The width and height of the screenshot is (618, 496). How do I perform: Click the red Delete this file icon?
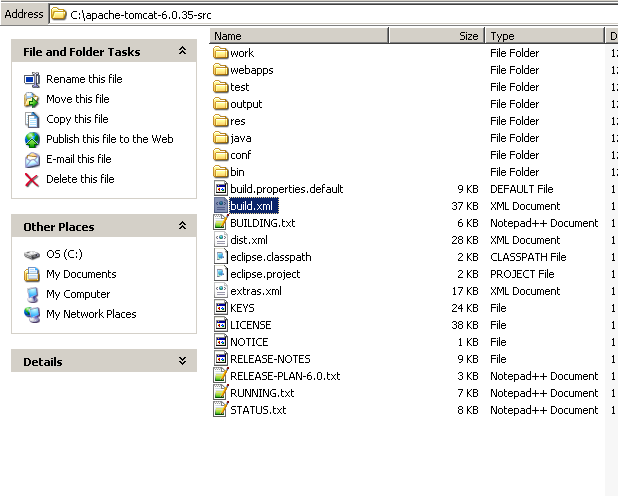coord(32,180)
